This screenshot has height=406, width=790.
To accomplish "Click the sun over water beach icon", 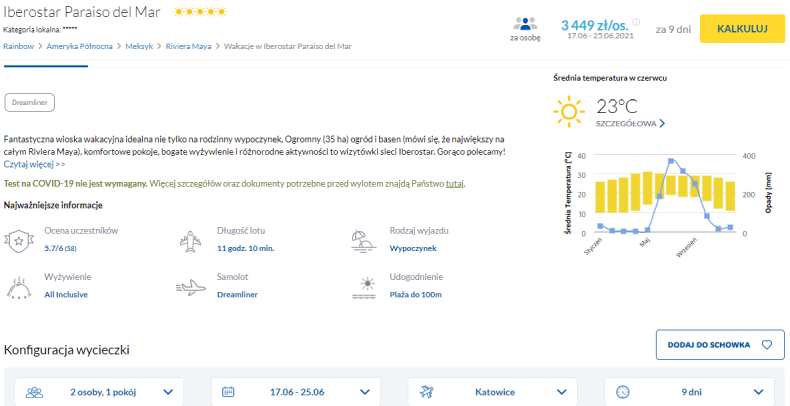I will click(x=363, y=288).
